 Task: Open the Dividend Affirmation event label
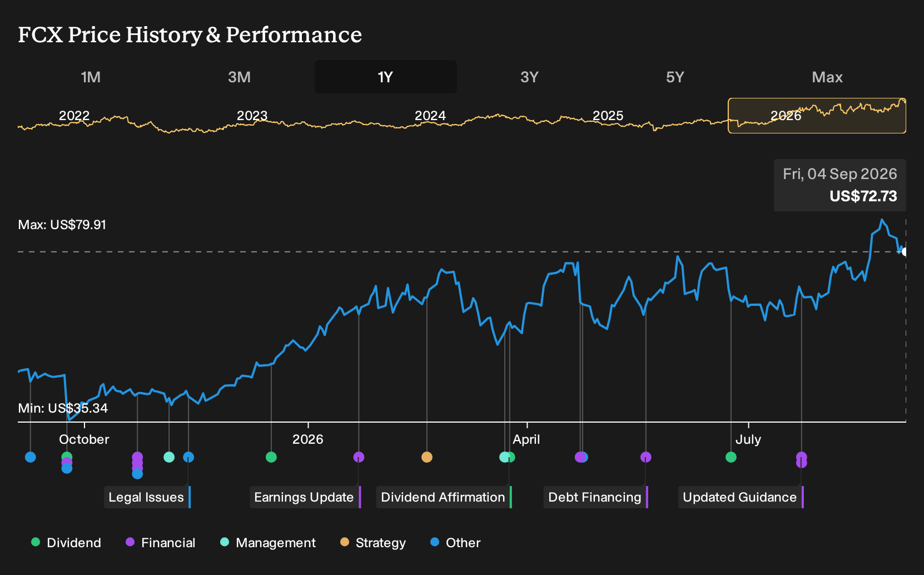[x=444, y=497]
